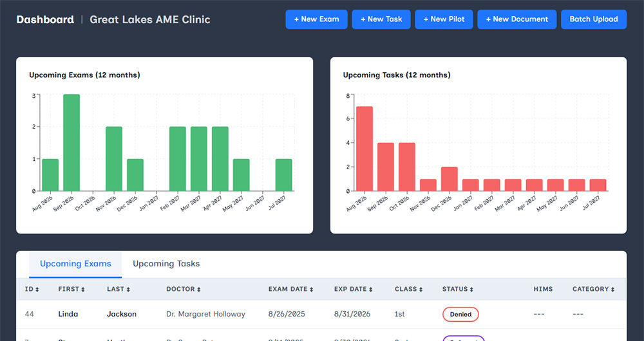Screen dimensions: 644x341
Task: Sort by EXAM DATE column arrows
Action: [311, 290]
